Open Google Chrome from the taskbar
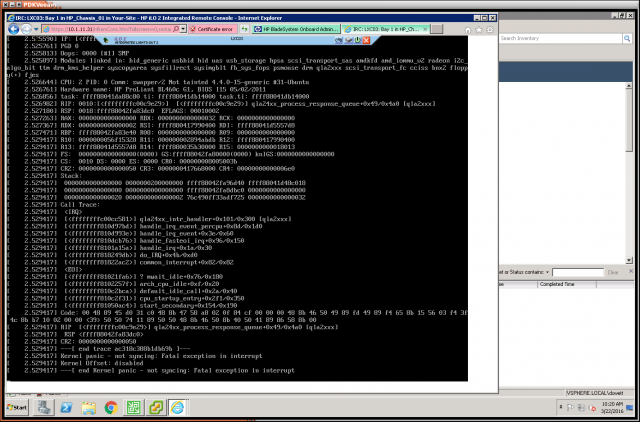640x422 pixels. (x=109, y=408)
